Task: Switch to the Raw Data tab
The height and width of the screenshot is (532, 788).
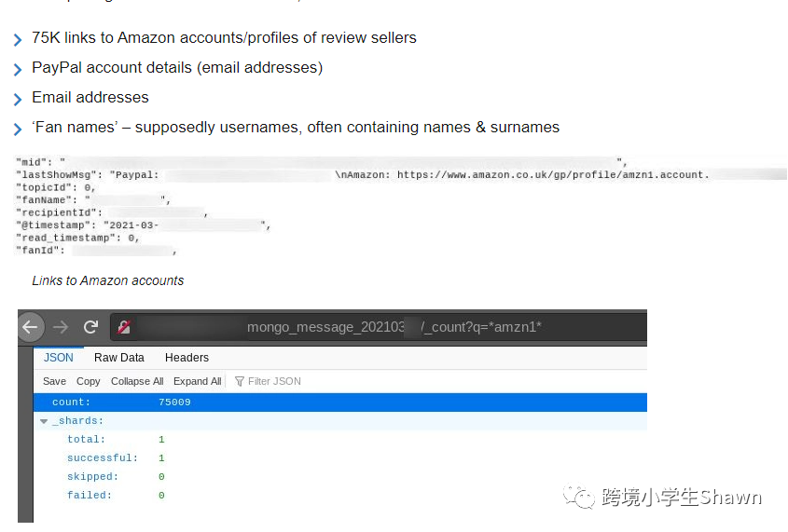Action: (119, 358)
